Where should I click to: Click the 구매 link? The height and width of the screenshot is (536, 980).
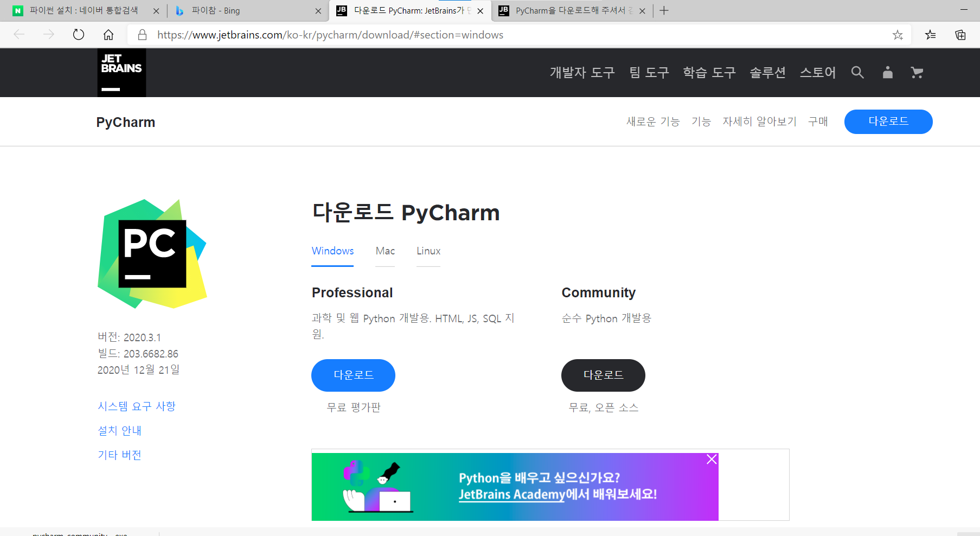click(x=818, y=122)
